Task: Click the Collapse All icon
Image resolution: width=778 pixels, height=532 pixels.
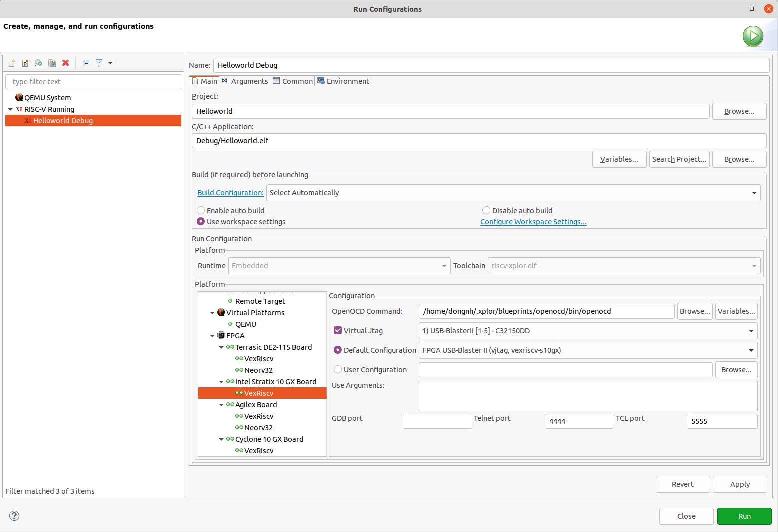Action: pyautogui.click(x=86, y=63)
